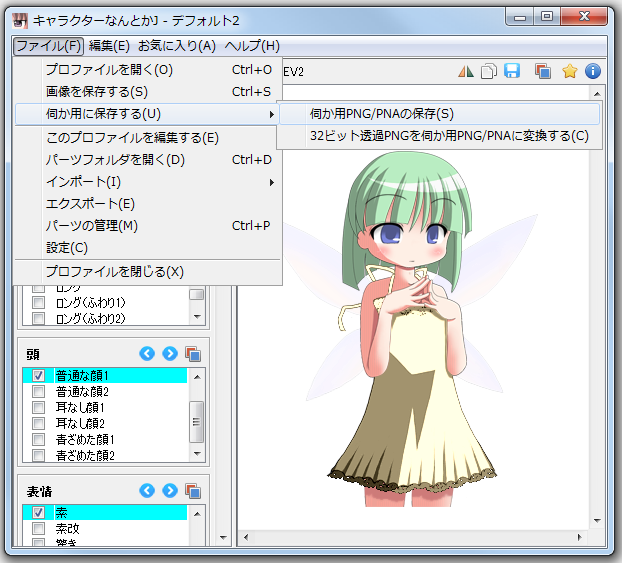Click left panel scroll-down arrow
Viewport: 622px width, 563px height.
coord(223,538)
